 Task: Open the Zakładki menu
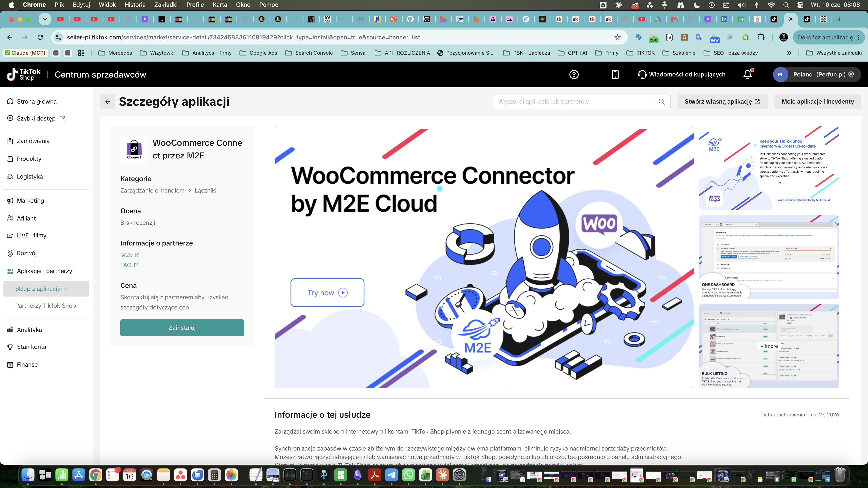coord(166,5)
